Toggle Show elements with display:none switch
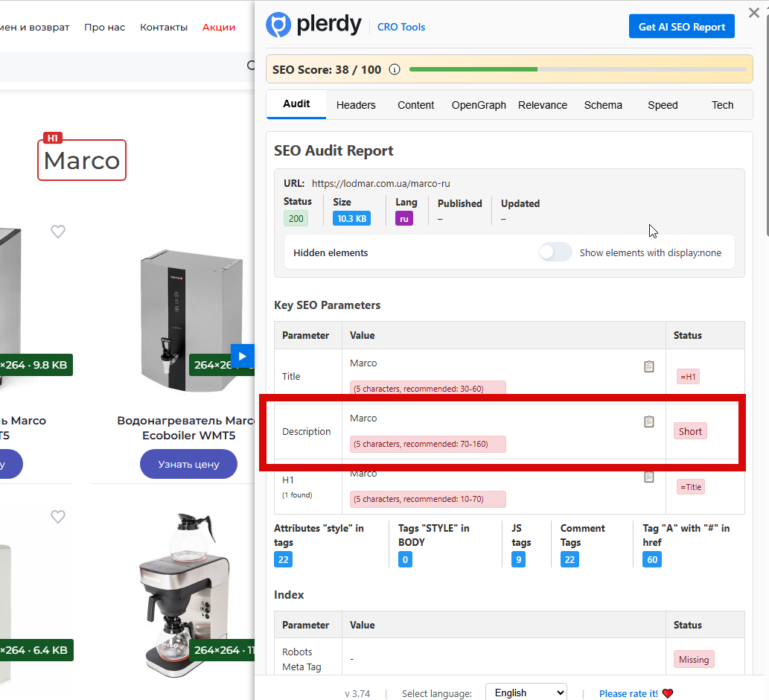The width and height of the screenshot is (769, 700). pos(555,252)
